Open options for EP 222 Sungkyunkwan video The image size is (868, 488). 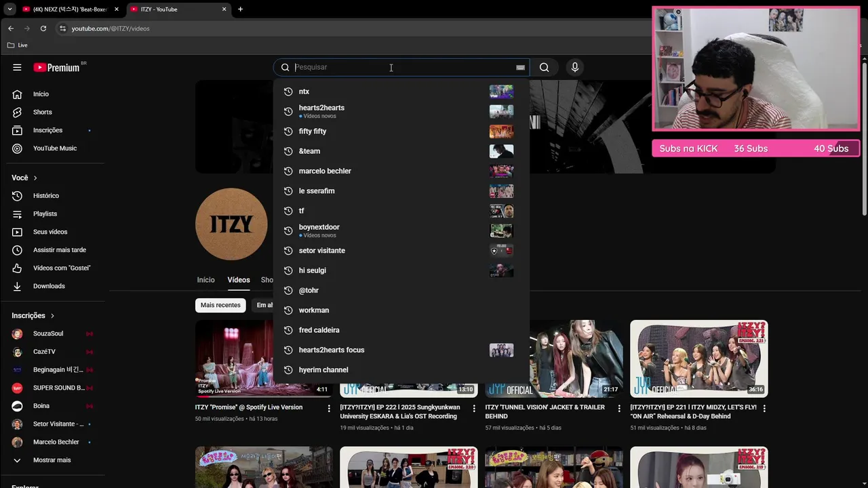pos(474,409)
